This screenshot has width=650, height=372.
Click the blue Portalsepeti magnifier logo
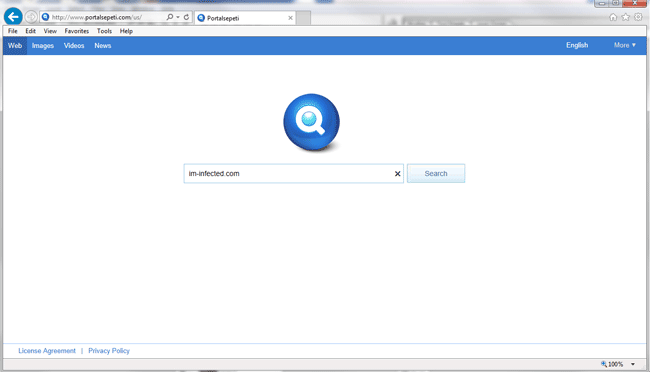[x=312, y=122]
